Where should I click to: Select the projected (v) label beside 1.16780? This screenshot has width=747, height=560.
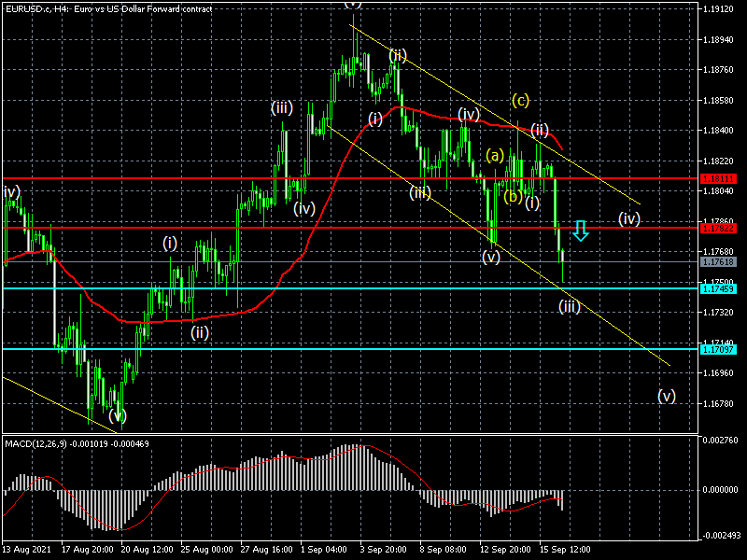coord(667,396)
